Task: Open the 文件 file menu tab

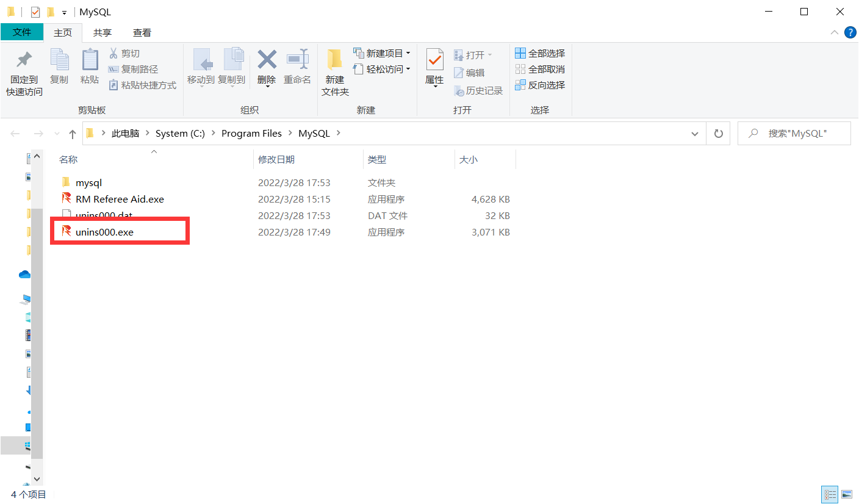Action: [x=22, y=32]
